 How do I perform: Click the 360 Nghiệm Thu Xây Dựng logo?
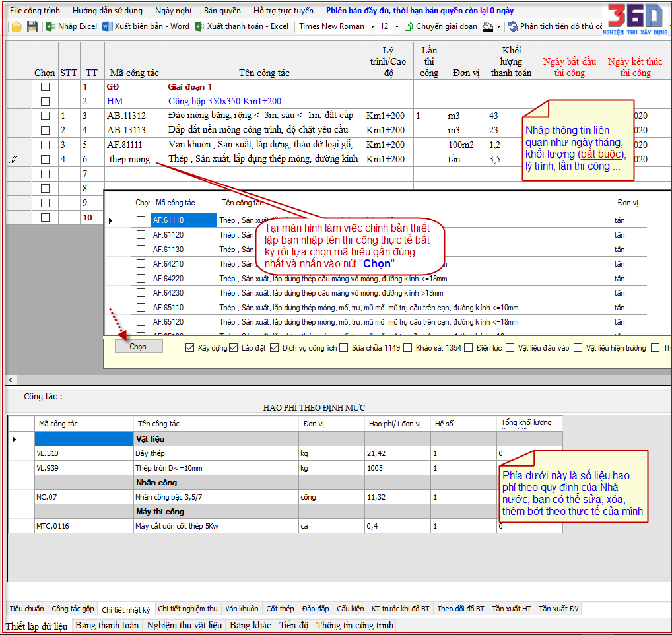click(635, 19)
